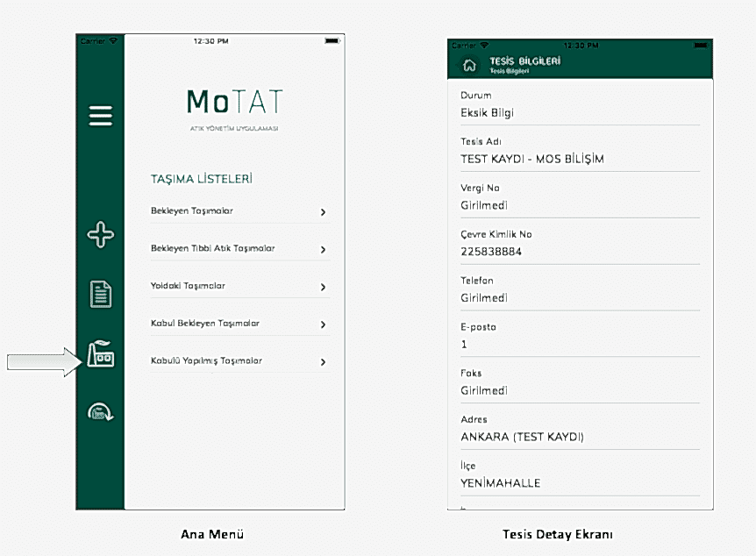Tap battery indicator on Ana Menü screen

point(332,41)
